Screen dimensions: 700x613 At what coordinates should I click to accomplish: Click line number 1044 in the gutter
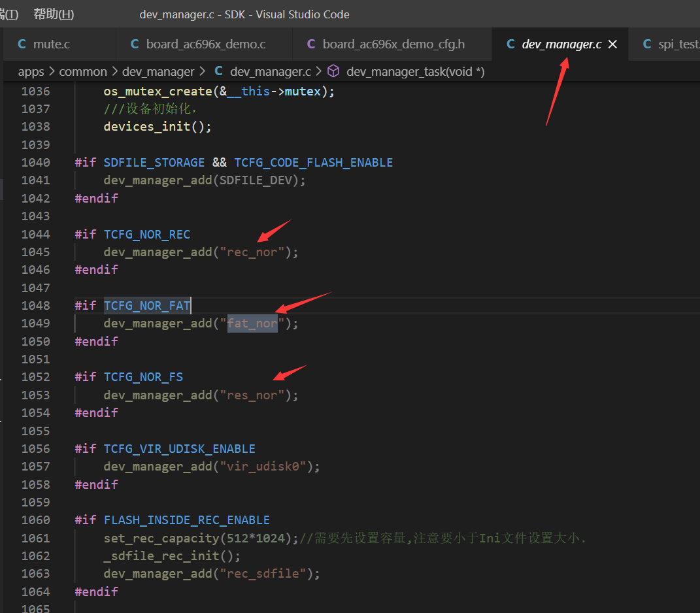coord(36,235)
